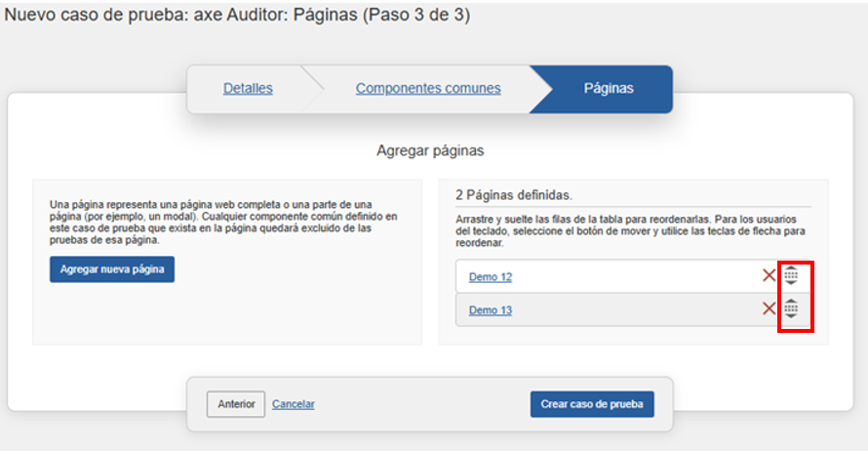
Task: Click empty area of the Demo 13 row
Action: (x=634, y=309)
